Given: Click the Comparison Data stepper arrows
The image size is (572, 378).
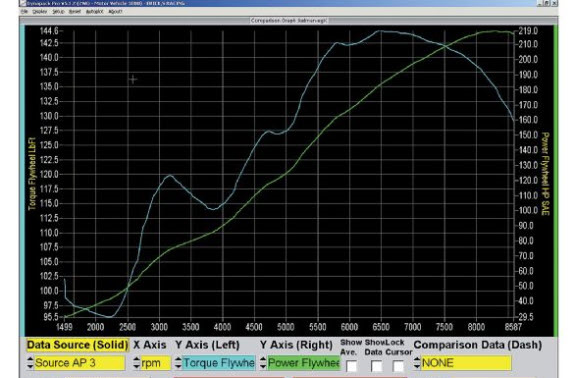Looking at the screenshot, I should coord(417,363).
